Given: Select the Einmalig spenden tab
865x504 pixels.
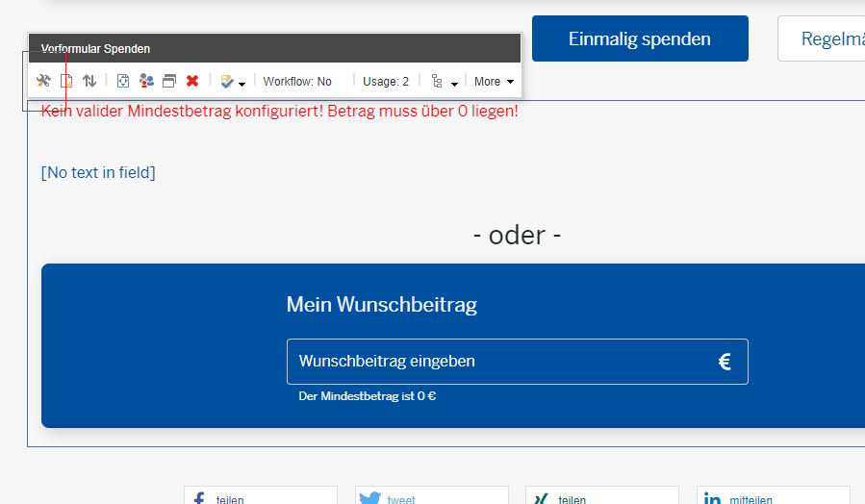Looking at the screenshot, I should pyautogui.click(x=639, y=39).
